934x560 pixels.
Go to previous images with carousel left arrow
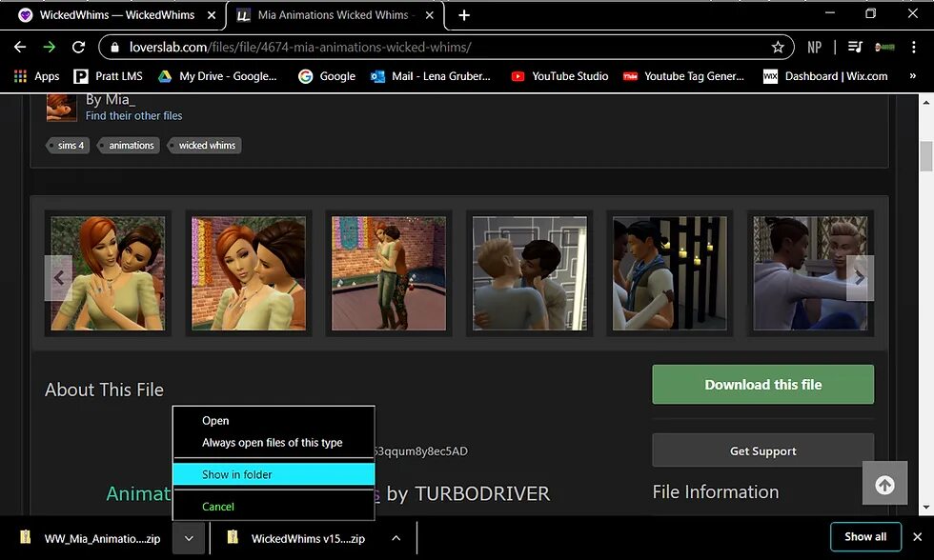tap(58, 277)
